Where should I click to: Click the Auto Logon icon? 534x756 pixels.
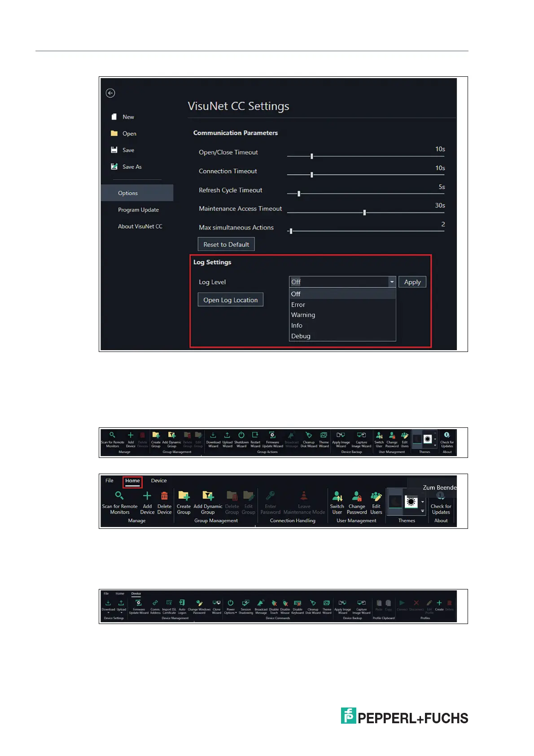pos(182,603)
